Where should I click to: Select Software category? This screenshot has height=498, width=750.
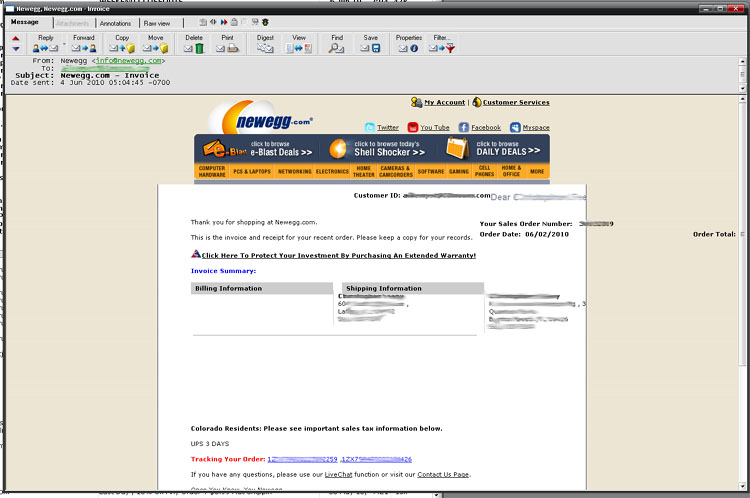tap(430, 171)
